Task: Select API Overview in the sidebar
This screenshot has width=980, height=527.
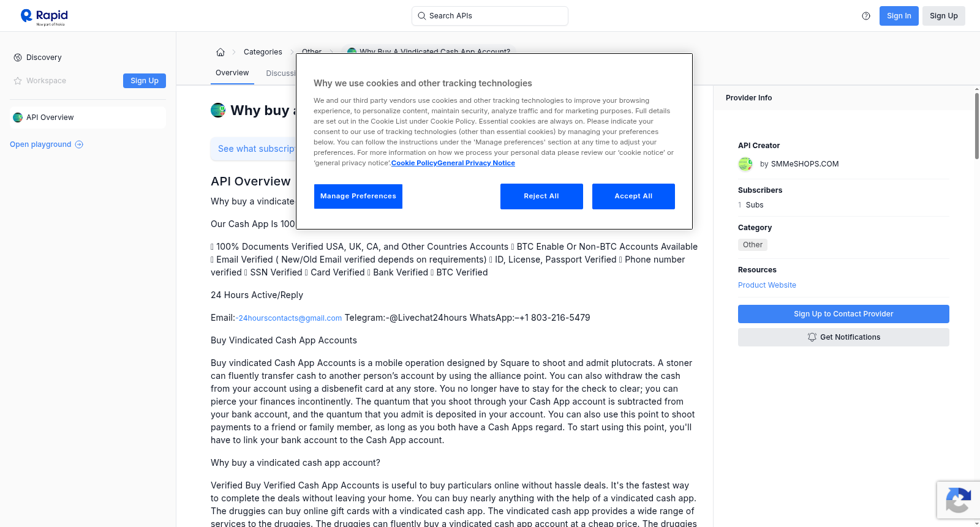Action: tap(88, 118)
